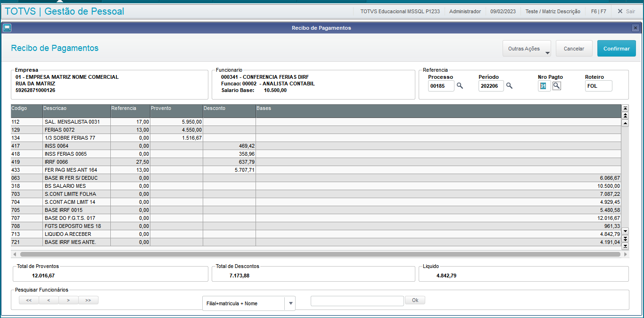Select row INSS FERIAS 0065
Viewport: 644px width, 318px height.
[x=316, y=154]
